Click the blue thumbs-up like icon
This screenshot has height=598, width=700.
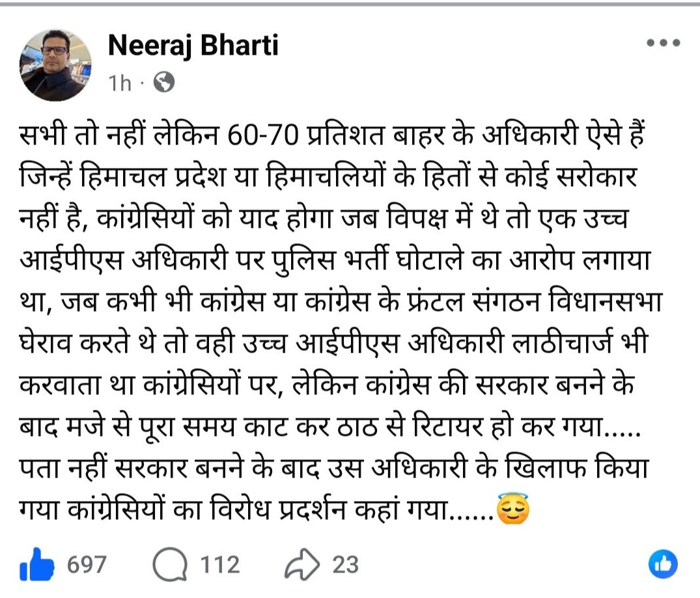tap(36, 565)
